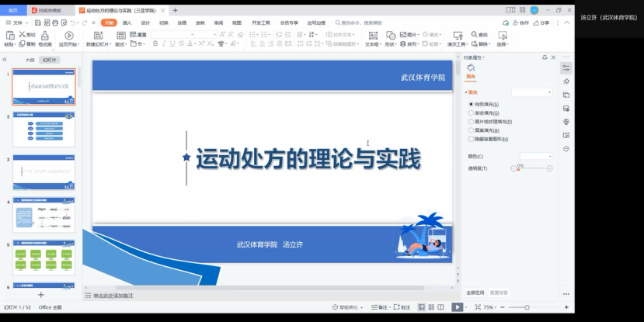Select slide 2 thumbnail in slide panel
Image resolution: width=644 pixels, height=322 pixels.
44,129
